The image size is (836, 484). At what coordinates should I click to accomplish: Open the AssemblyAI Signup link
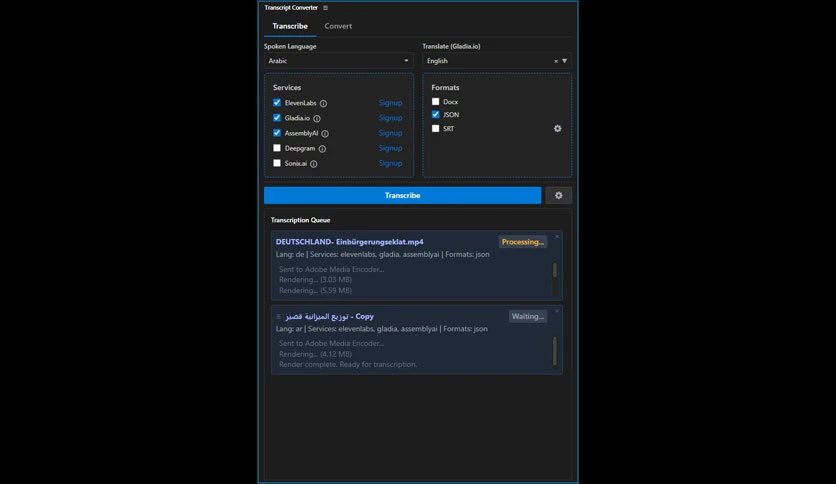pyautogui.click(x=390, y=133)
